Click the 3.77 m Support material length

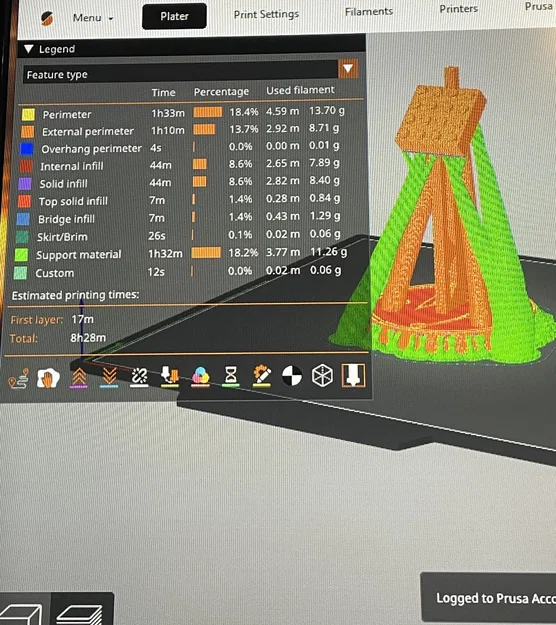pos(283,252)
